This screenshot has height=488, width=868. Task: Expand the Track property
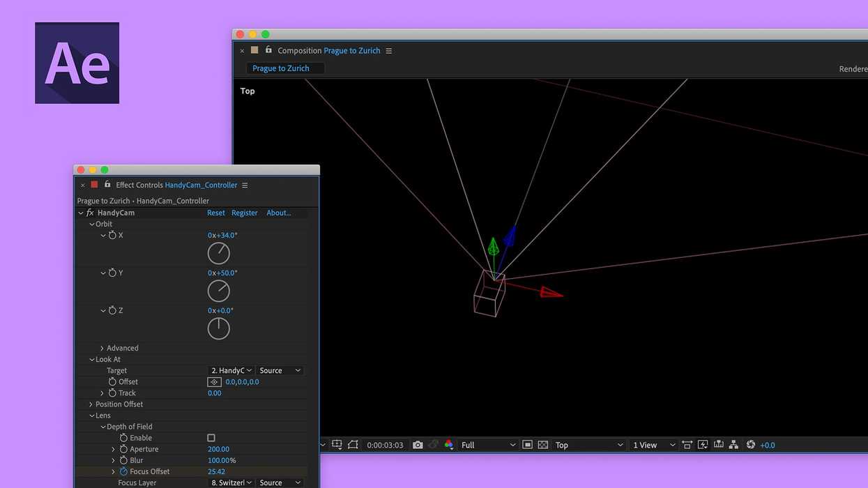click(102, 392)
